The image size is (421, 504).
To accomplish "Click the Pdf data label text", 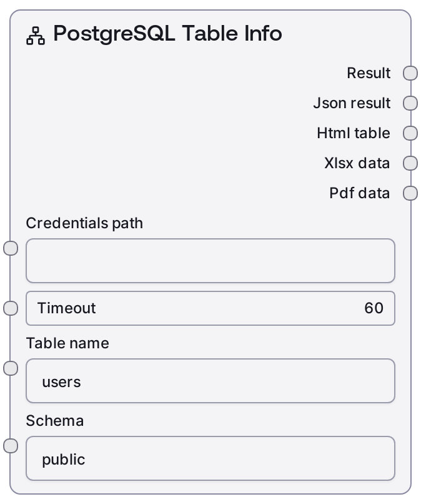I will coord(360,193).
